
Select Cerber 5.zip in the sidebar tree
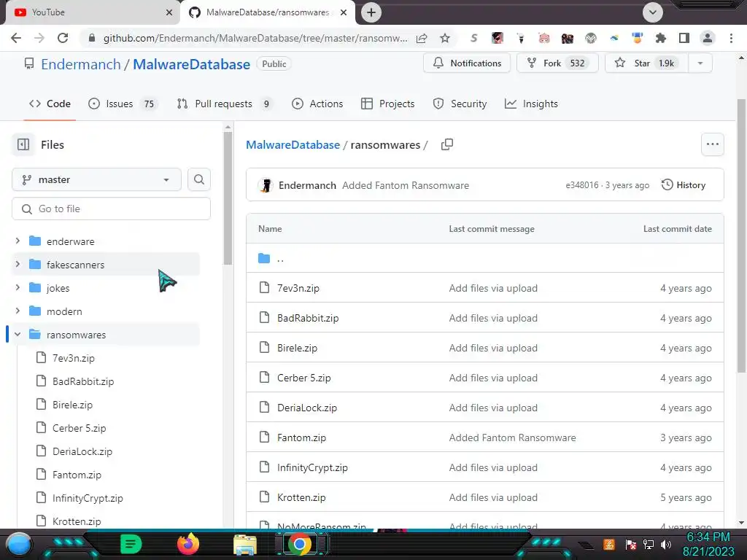tap(79, 428)
